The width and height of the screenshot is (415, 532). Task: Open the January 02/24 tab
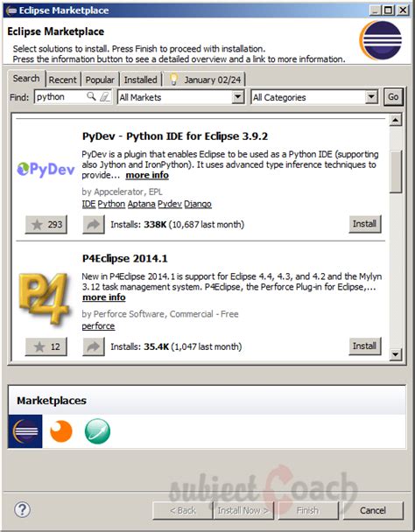205,80
